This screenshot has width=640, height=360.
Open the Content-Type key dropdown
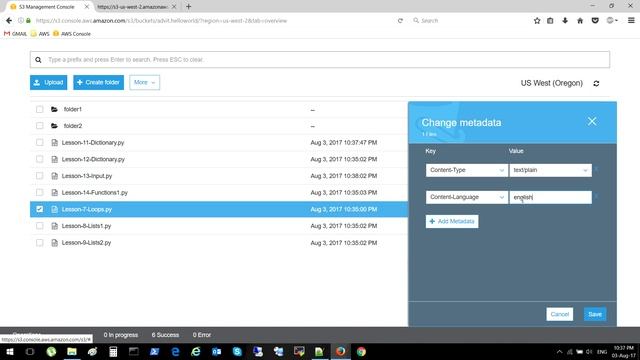click(x=467, y=170)
